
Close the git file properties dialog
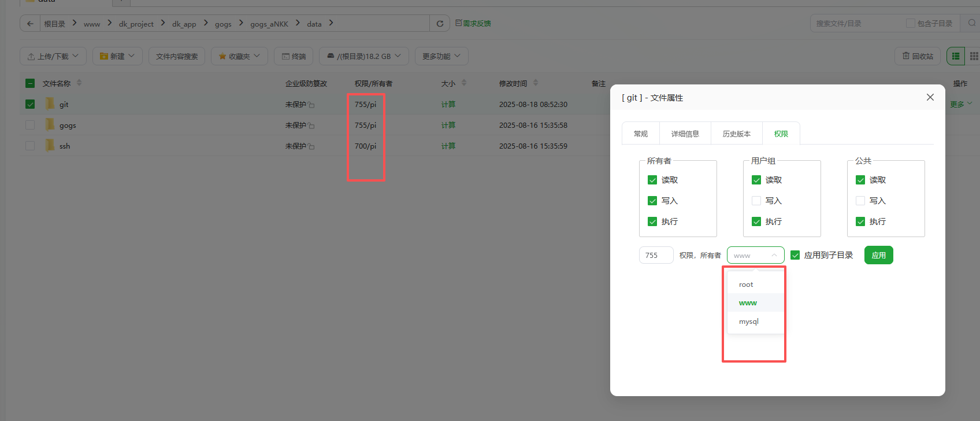click(x=930, y=97)
